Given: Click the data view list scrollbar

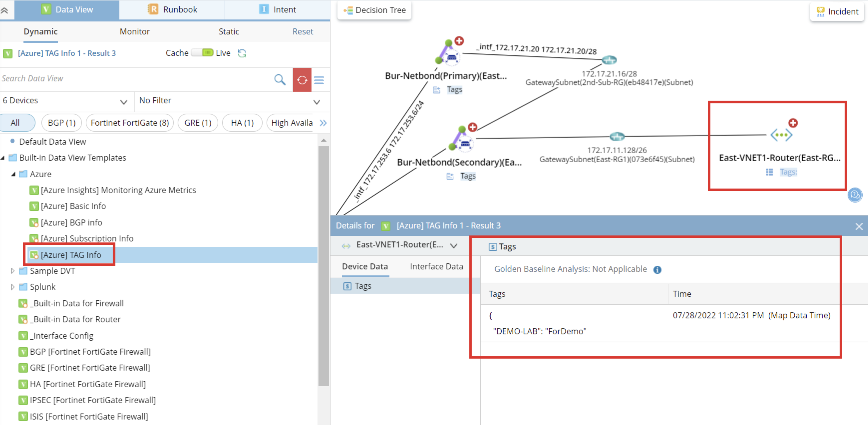Looking at the screenshot, I should pos(323,266).
